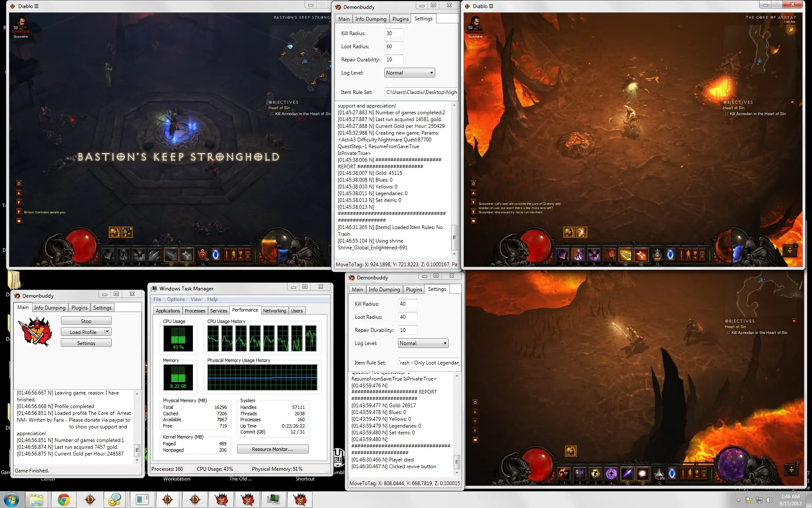The height and width of the screenshot is (508, 812).
Task: Open Log Level dropdown in Demonbuddy with Kill Radius 30
Action: [x=409, y=73]
